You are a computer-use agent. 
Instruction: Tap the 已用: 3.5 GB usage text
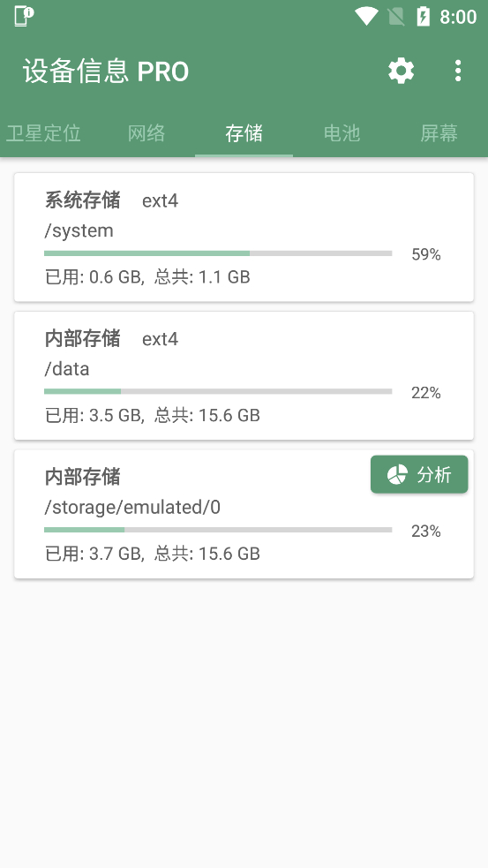[x=93, y=415]
